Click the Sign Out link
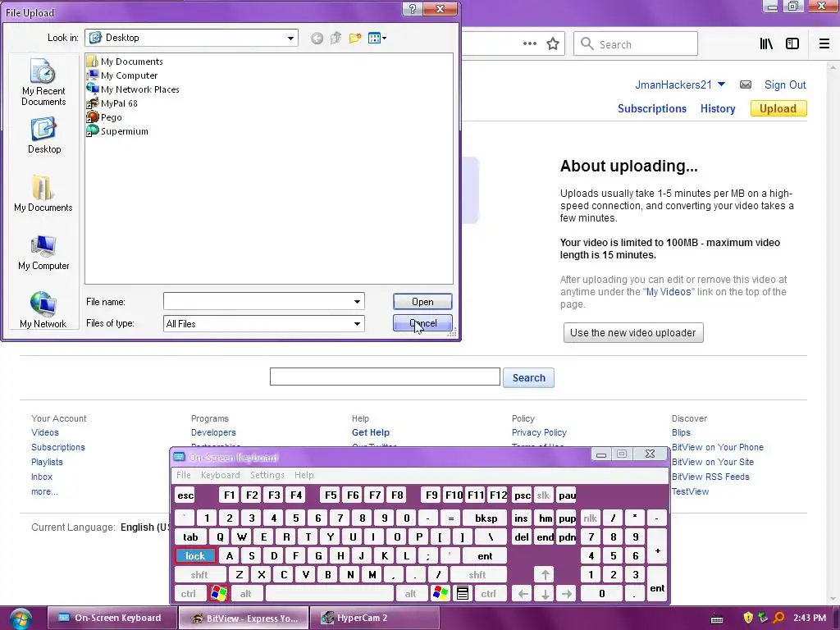The height and width of the screenshot is (630, 840). click(785, 84)
